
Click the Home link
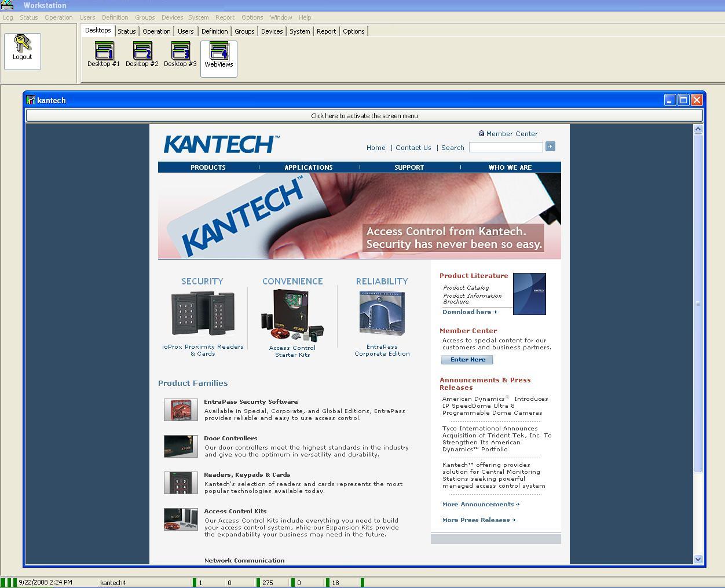pyautogui.click(x=376, y=148)
